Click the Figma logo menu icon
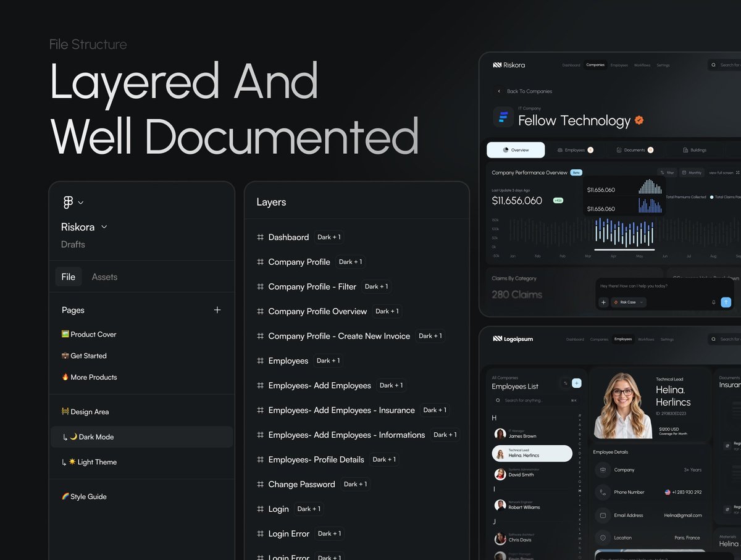 coord(69,202)
